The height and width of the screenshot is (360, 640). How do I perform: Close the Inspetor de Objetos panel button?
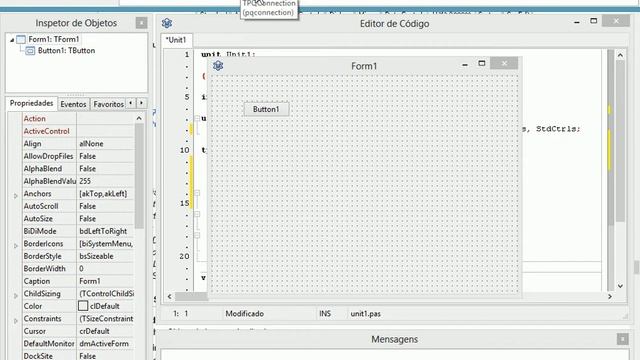[141, 23]
